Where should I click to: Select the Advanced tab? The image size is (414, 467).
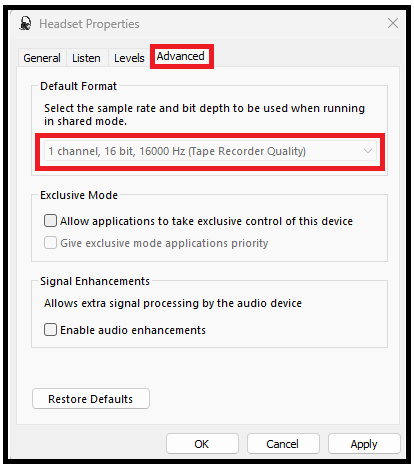181,56
